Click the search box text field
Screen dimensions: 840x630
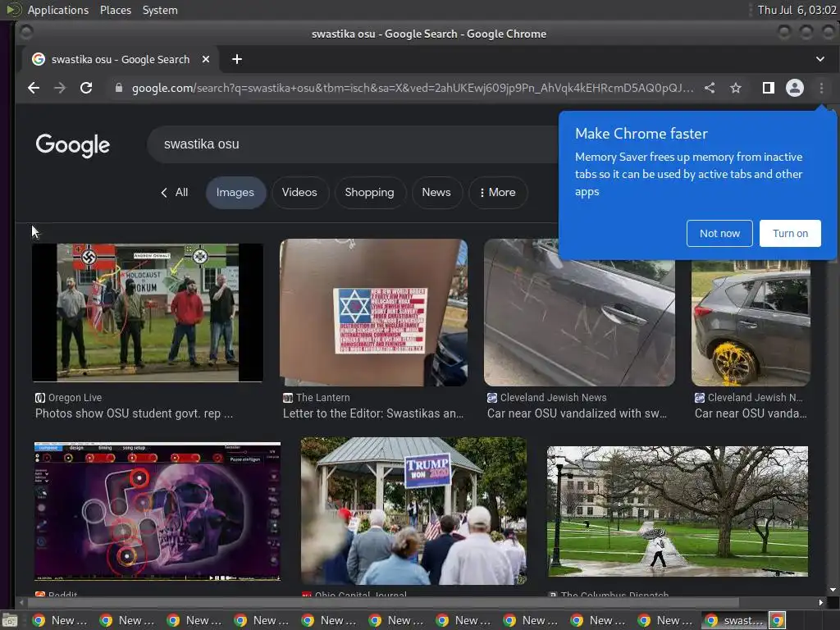354,144
